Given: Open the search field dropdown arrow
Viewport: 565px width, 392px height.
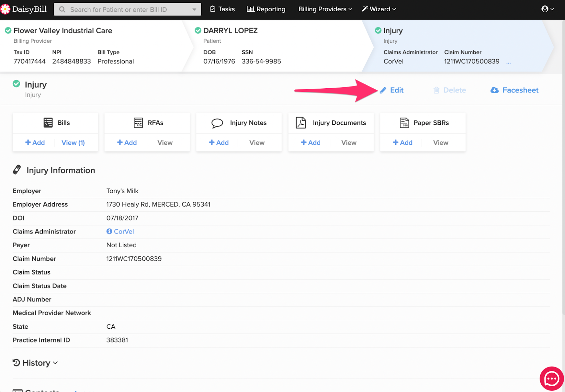Looking at the screenshot, I should [x=194, y=10].
